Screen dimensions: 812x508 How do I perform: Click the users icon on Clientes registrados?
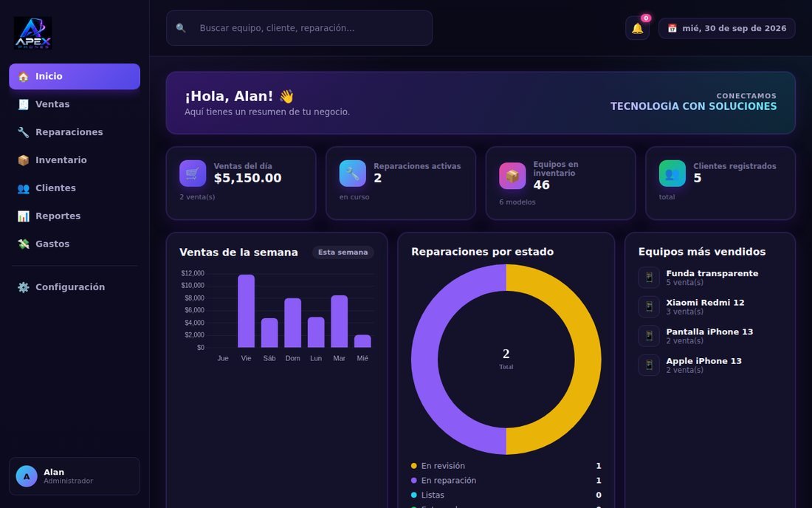coord(672,174)
